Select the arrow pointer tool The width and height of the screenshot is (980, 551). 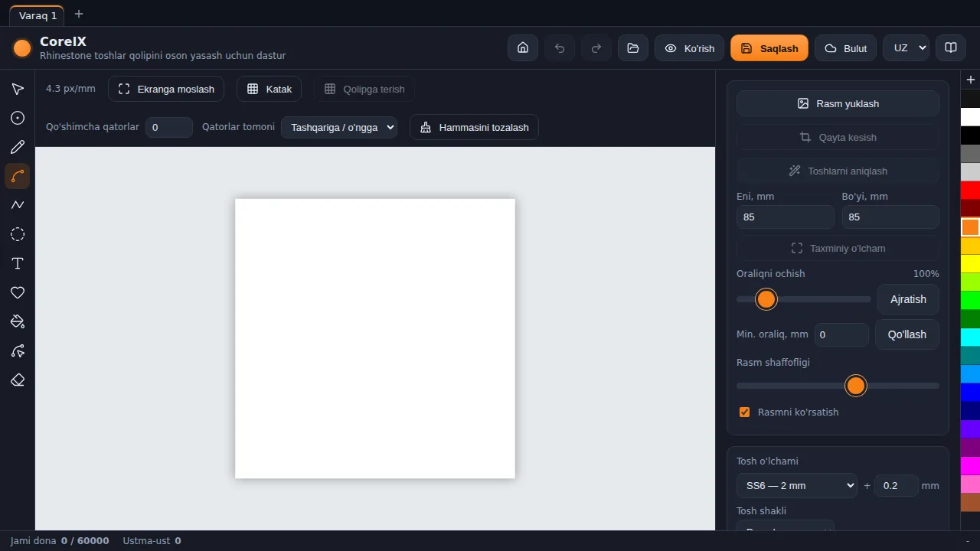pyautogui.click(x=18, y=89)
